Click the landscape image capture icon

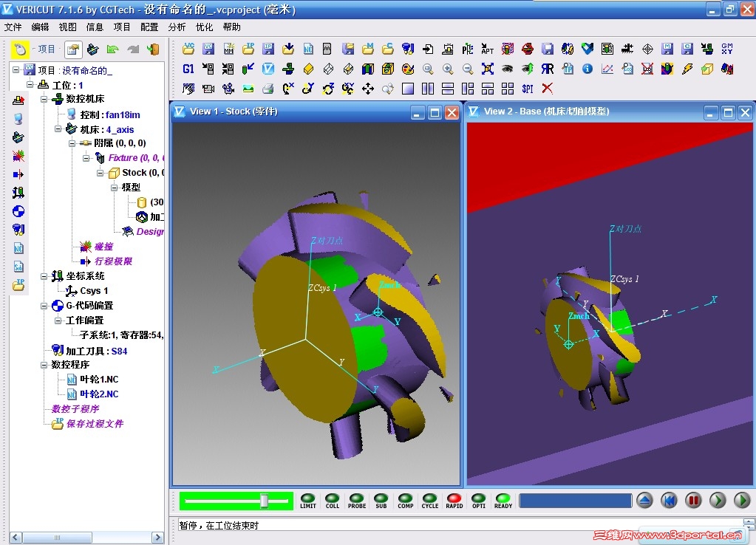coord(248,89)
